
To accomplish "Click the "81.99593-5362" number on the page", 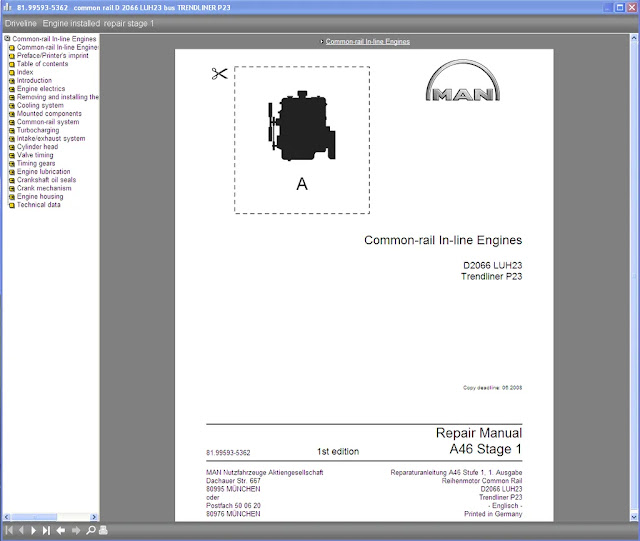I will point(228,453).
